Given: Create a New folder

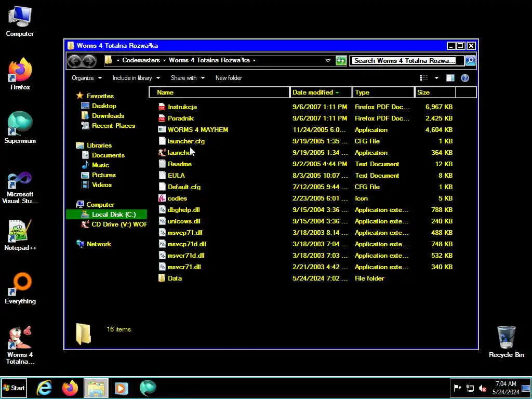Looking at the screenshot, I should [x=229, y=78].
